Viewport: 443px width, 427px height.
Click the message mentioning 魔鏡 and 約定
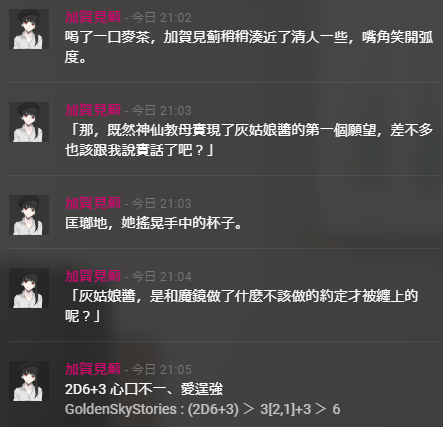coord(242,306)
